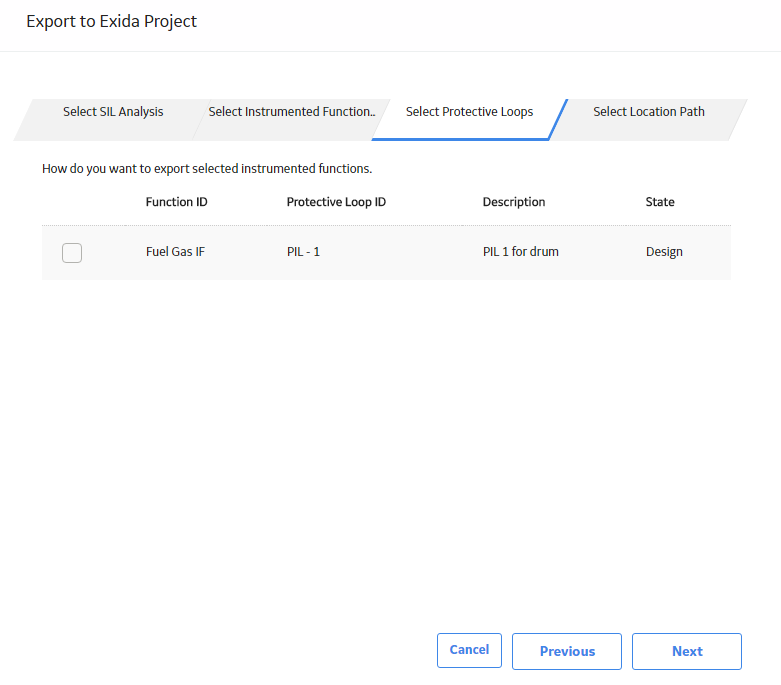Select the Select Protective Loops tab

(x=469, y=112)
